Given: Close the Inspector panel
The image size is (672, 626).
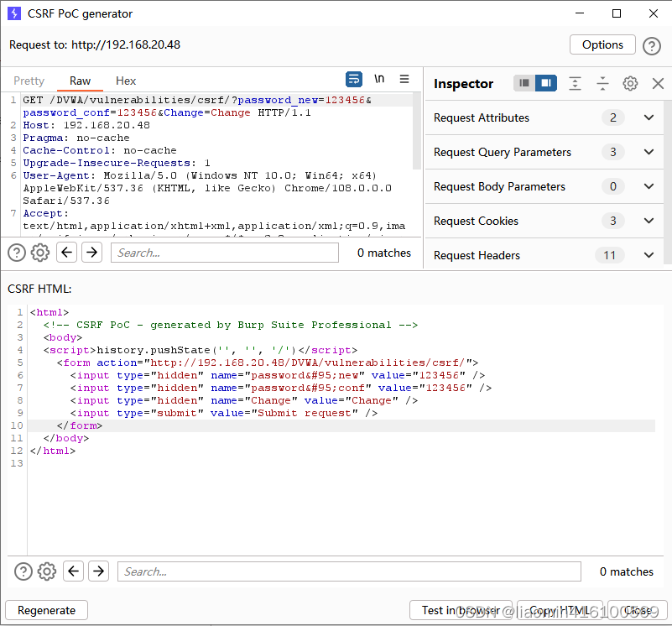Looking at the screenshot, I should 658,83.
